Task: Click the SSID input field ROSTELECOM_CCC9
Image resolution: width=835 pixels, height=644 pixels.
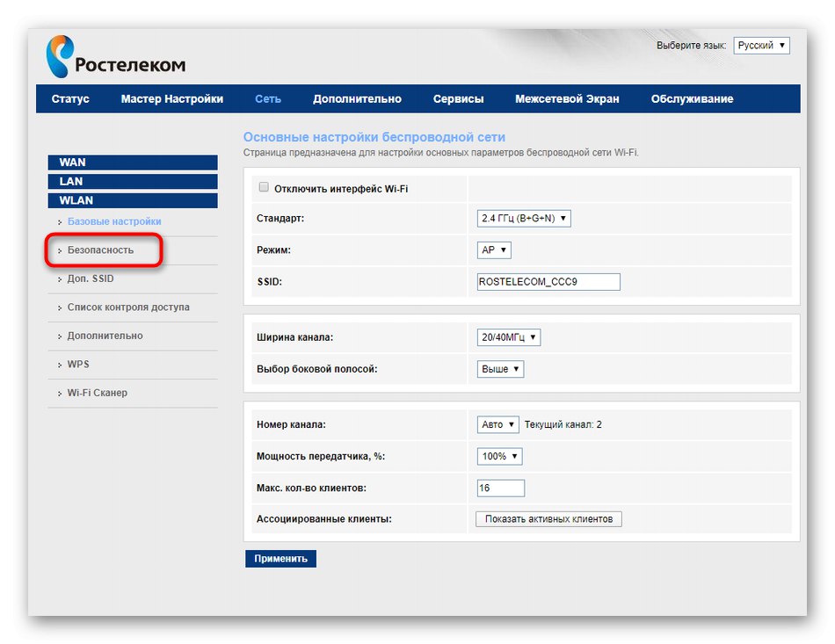Action: coord(547,281)
